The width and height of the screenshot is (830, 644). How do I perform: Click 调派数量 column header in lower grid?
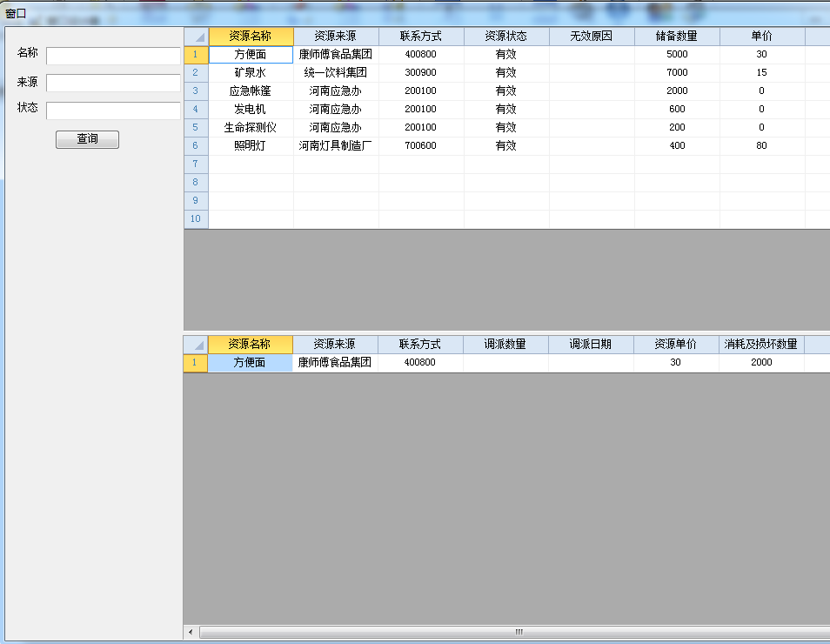pyautogui.click(x=505, y=345)
